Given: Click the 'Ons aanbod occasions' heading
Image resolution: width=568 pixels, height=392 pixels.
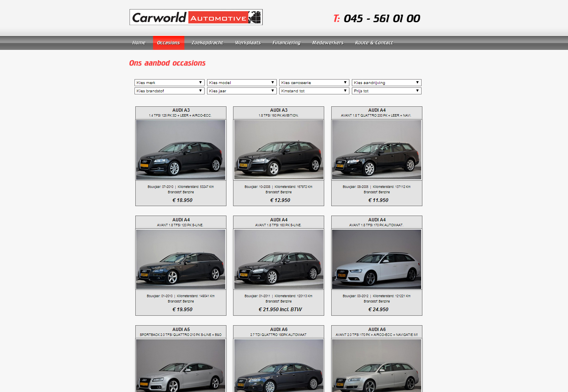Looking at the screenshot, I should click(167, 63).
